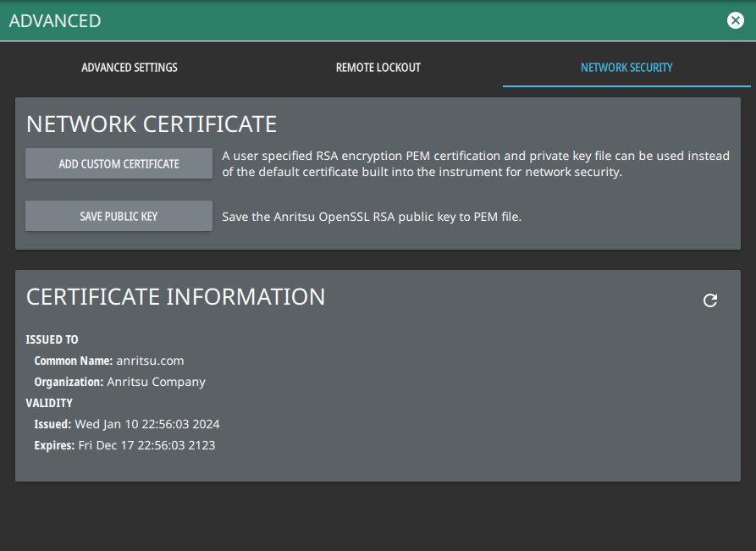Image resolution: width=756 pixels, height=551 pixels.
Task: Click the anritsu.com common name value
Action: pyautogui.click(x=150, y=361)
